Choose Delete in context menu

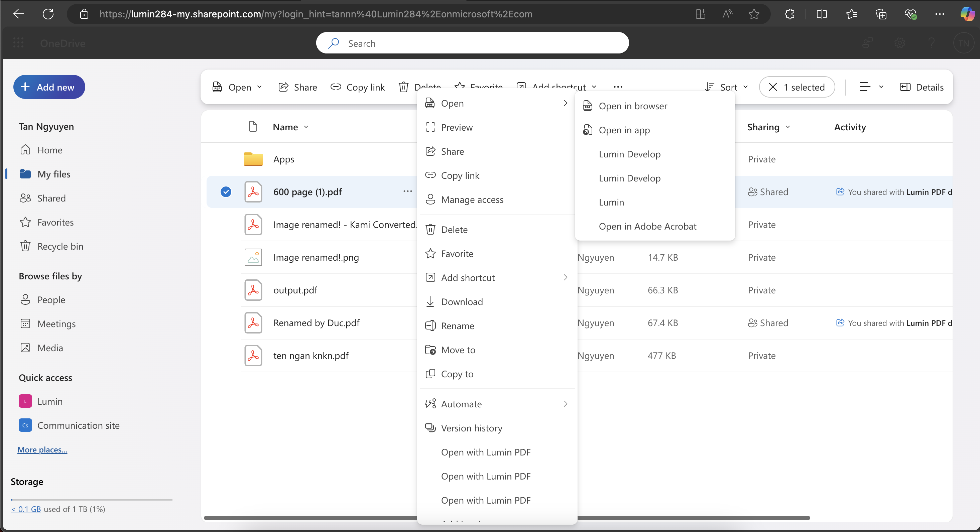tap(497, 229)
